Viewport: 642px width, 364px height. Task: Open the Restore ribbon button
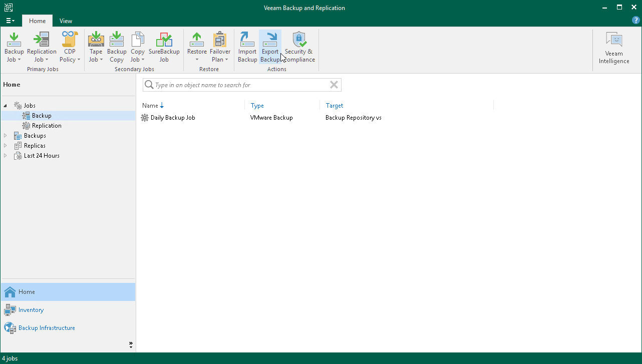[197, 47]
